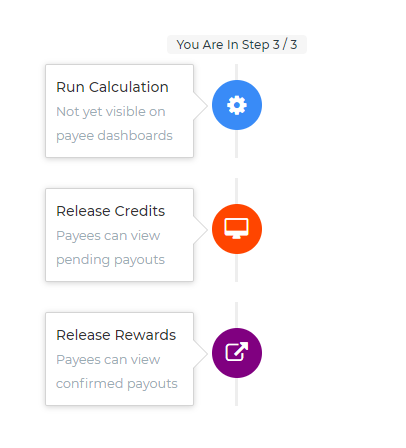Click 'Payees can view pending payouts' description
This screenshot has height=448, width=406.
[111, 248]
